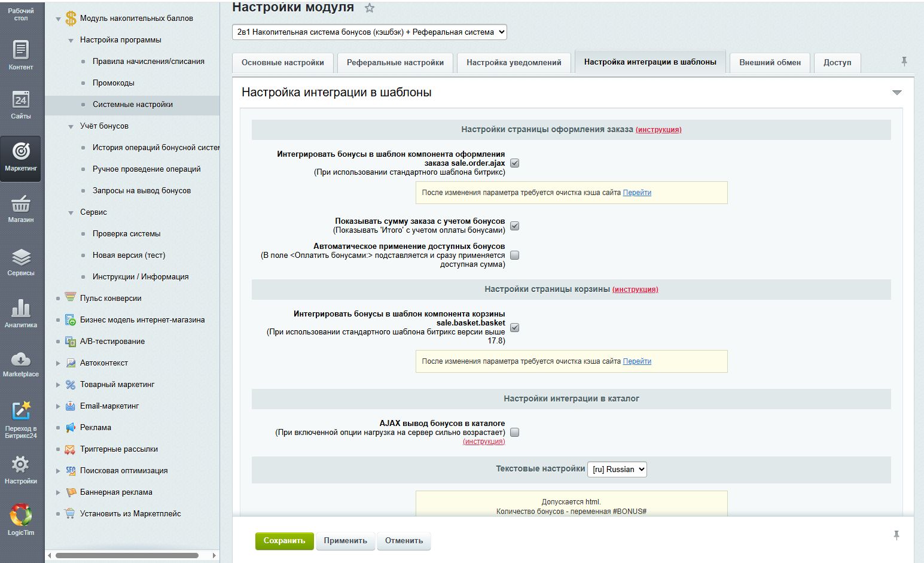Screen dimensions: 924x563
Task: Click the Применить button
Action: coord(345,541)
